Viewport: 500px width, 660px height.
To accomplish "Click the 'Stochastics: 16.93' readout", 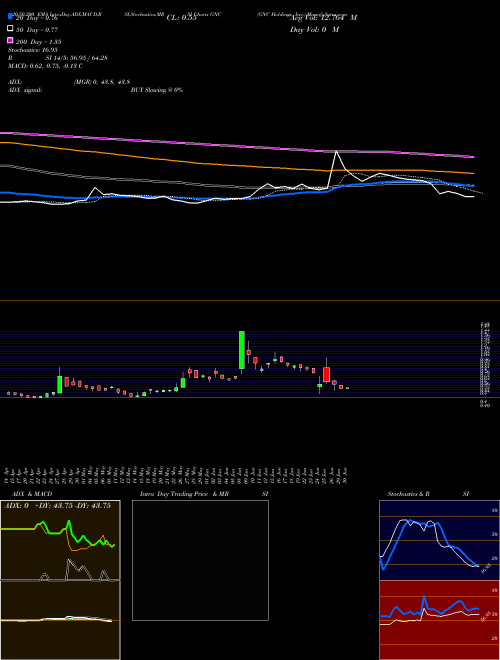I will [33, 50].
